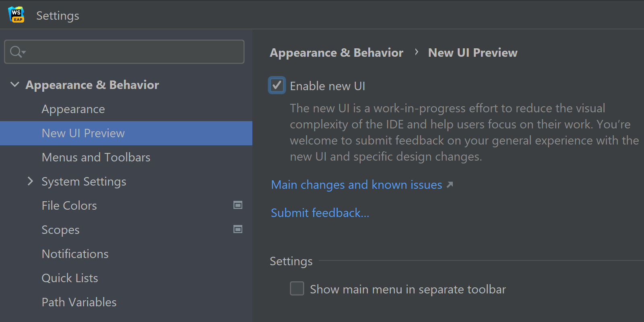
Task: Open the Appearance settings page
Action: click(x=73, y=109)
